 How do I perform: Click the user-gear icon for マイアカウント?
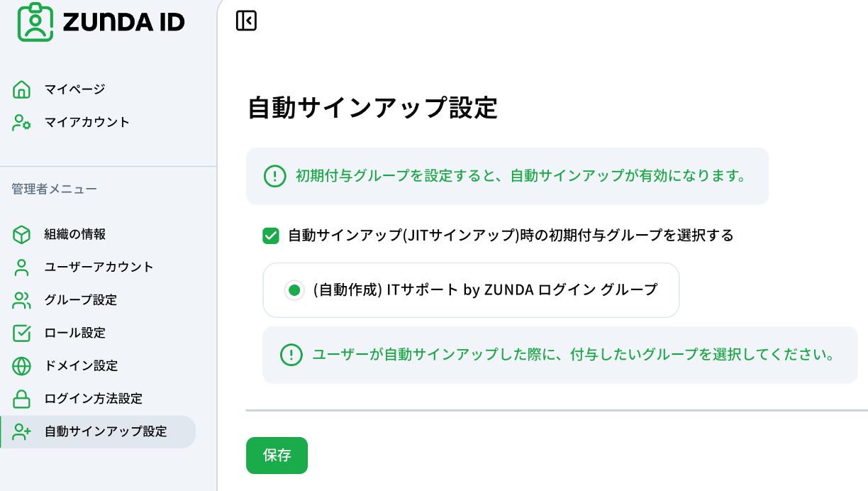[x=22, y=123]
